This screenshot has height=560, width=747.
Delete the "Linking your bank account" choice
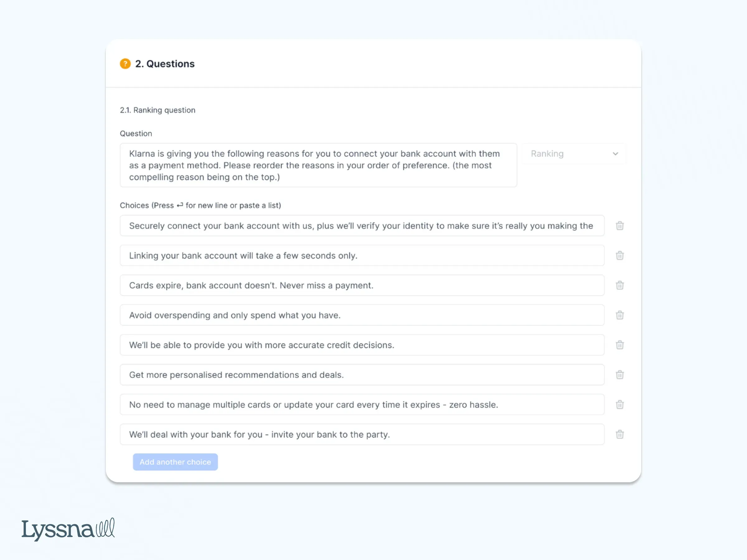coord(620,255)
